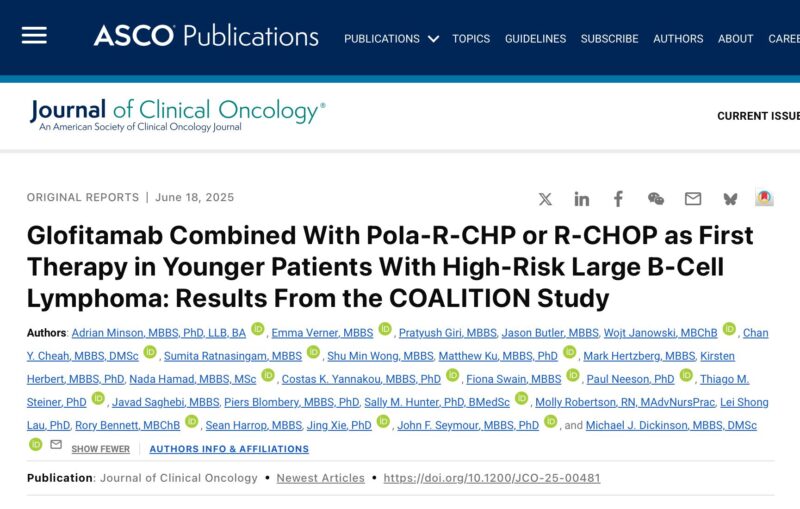This screenshot has width=800, height=509.
Task: Open the Topics menu item
Action: point(471,39)
